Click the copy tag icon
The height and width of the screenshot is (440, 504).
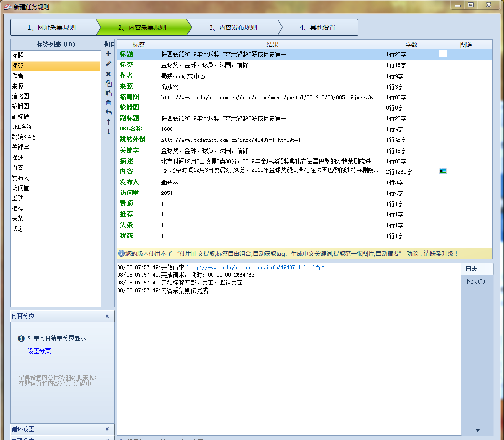pos(108,84)
